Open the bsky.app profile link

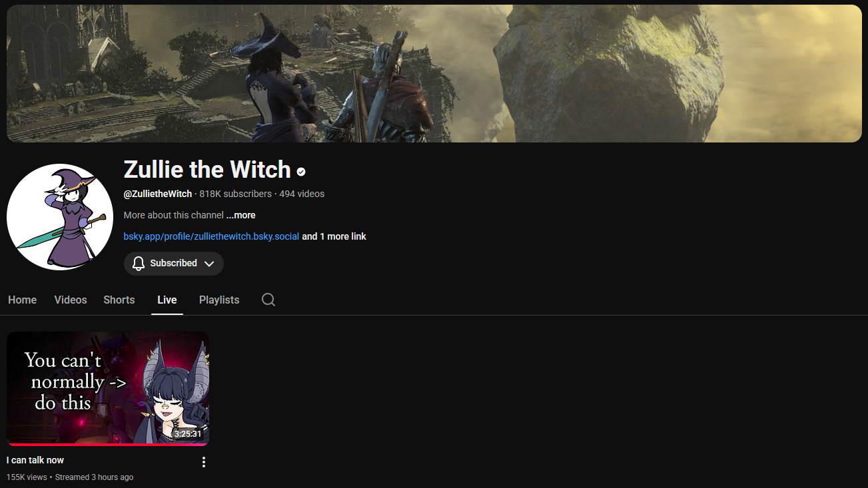pos(211,236)
